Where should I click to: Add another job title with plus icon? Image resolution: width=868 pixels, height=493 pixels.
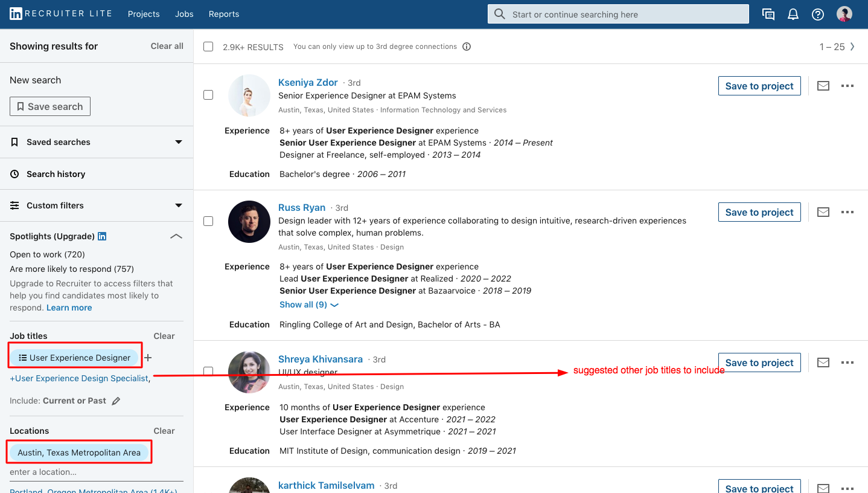148,358
